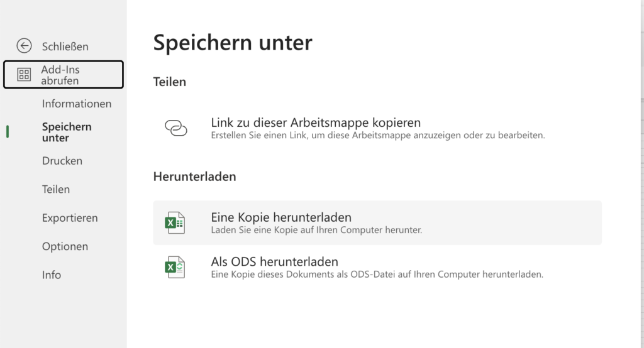The image size is (644, 348).
Task: Open the Add-Ins abrufen text entry
Action: click(x=60, y=75)
